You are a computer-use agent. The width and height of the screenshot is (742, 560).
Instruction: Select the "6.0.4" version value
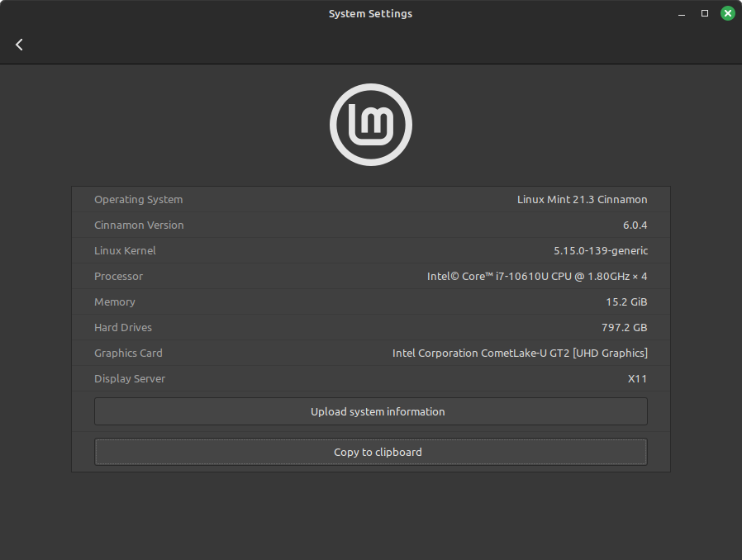point(635,225)
